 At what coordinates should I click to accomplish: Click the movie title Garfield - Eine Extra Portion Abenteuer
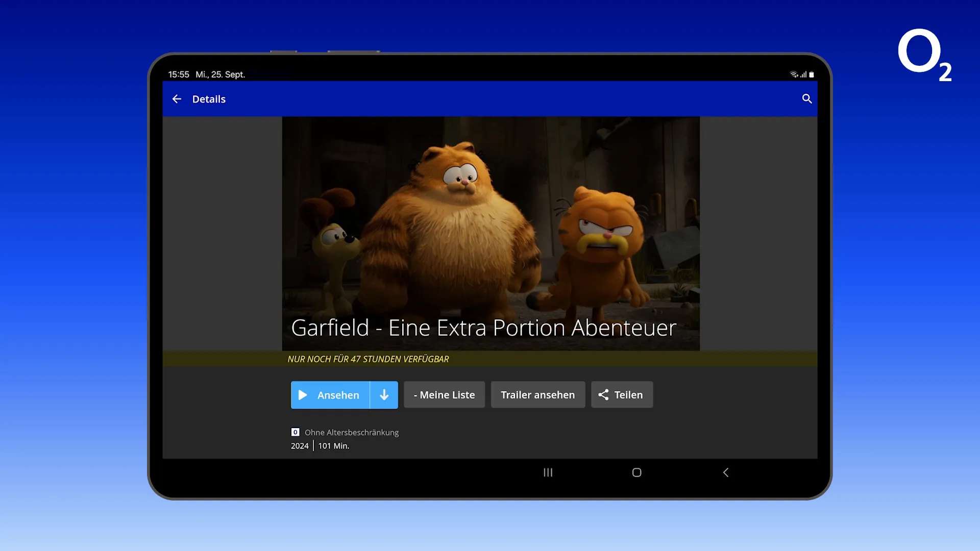(483, 328)
